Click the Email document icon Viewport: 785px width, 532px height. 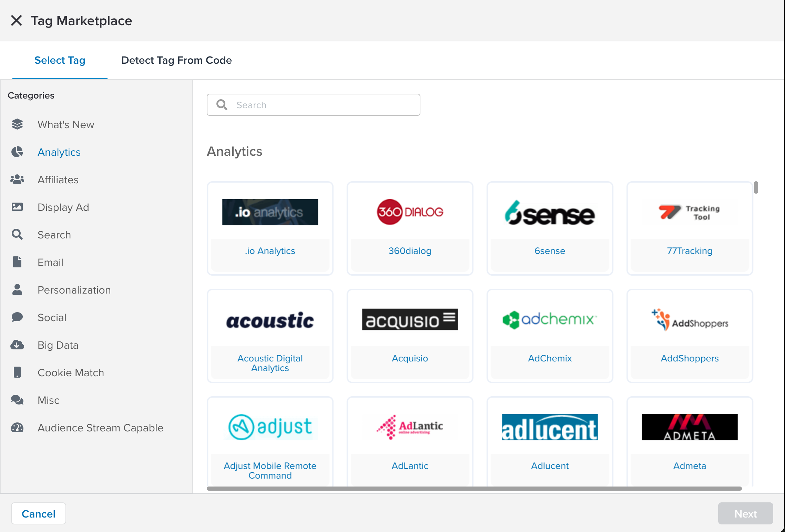point(17,262)
